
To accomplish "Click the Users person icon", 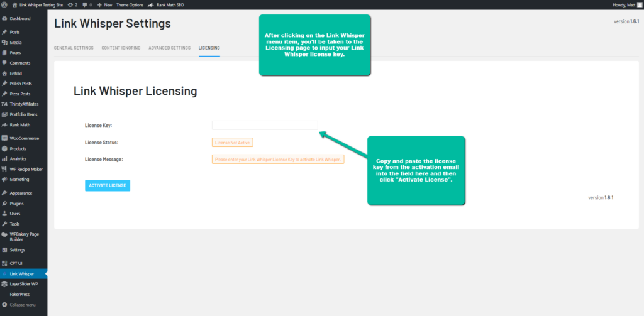I will [x=4, y=214].
